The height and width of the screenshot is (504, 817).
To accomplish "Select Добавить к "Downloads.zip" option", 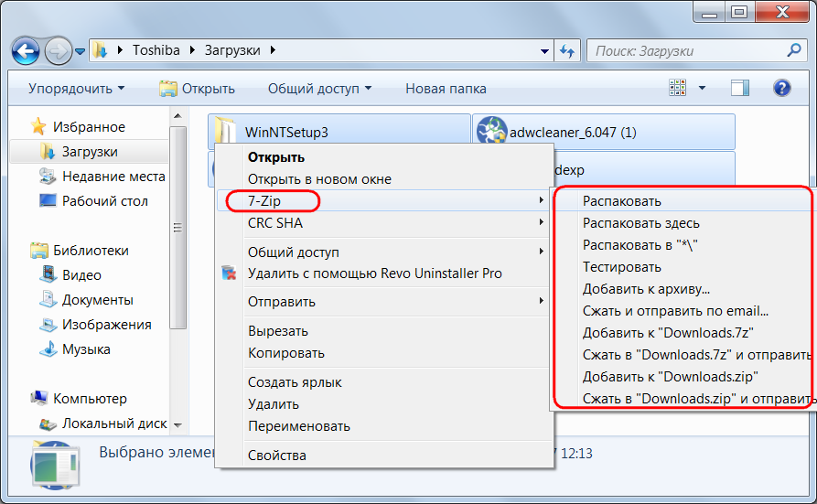I will [x=670, y=377].
